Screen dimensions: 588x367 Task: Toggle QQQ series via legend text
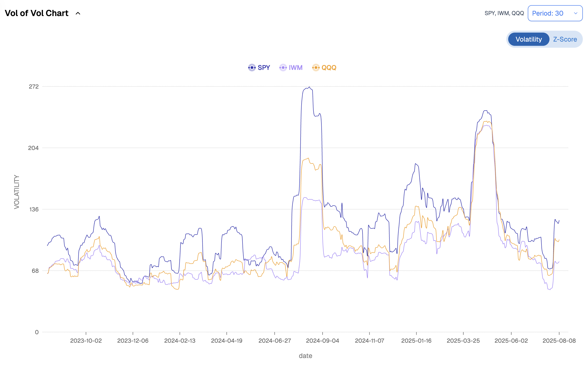click(328, 68)
